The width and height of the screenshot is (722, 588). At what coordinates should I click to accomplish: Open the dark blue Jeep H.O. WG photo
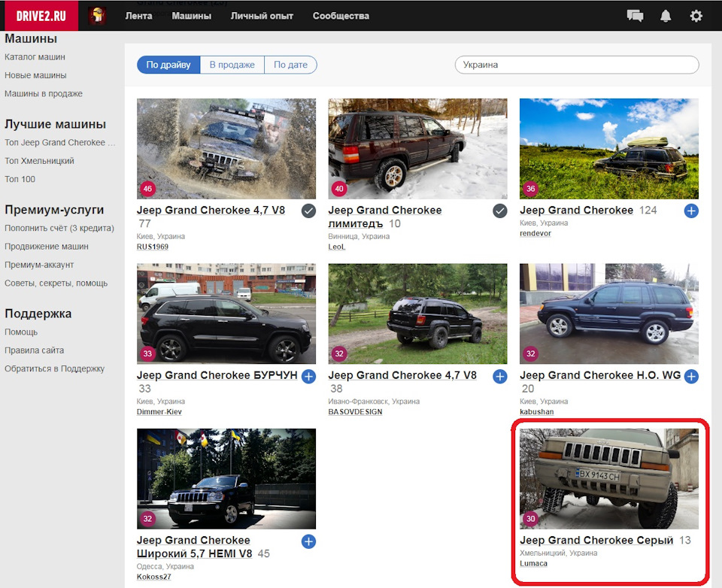[x=608, y=314]
